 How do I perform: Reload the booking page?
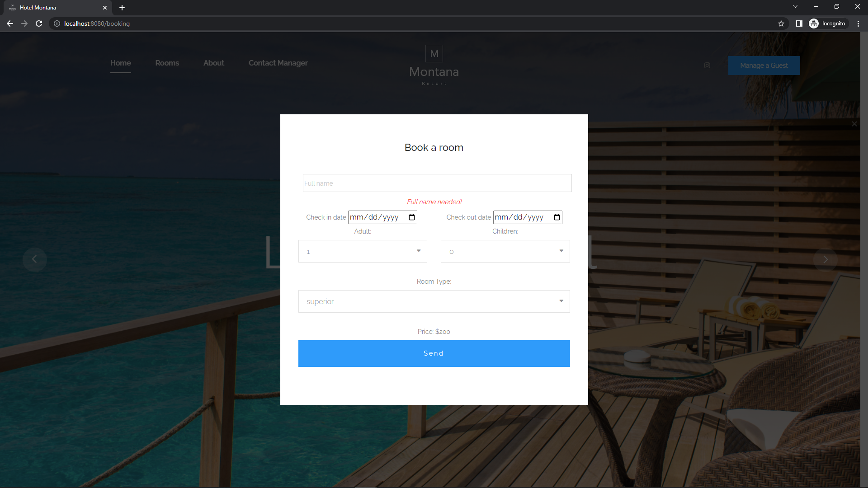click(39, 23)
